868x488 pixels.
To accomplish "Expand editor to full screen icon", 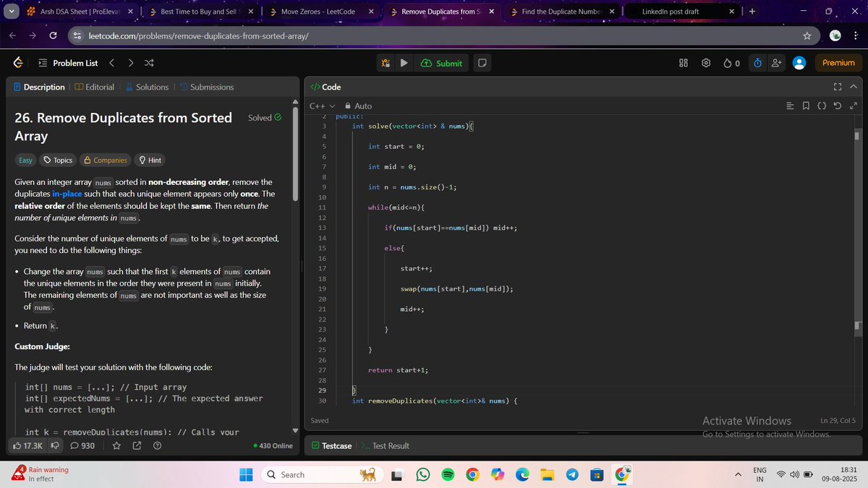I will [854, 106].
